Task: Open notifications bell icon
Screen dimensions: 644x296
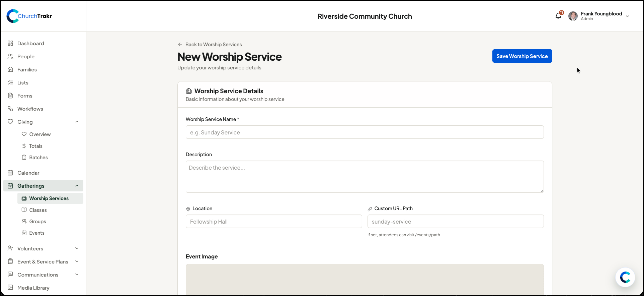Action: (558, 16)
